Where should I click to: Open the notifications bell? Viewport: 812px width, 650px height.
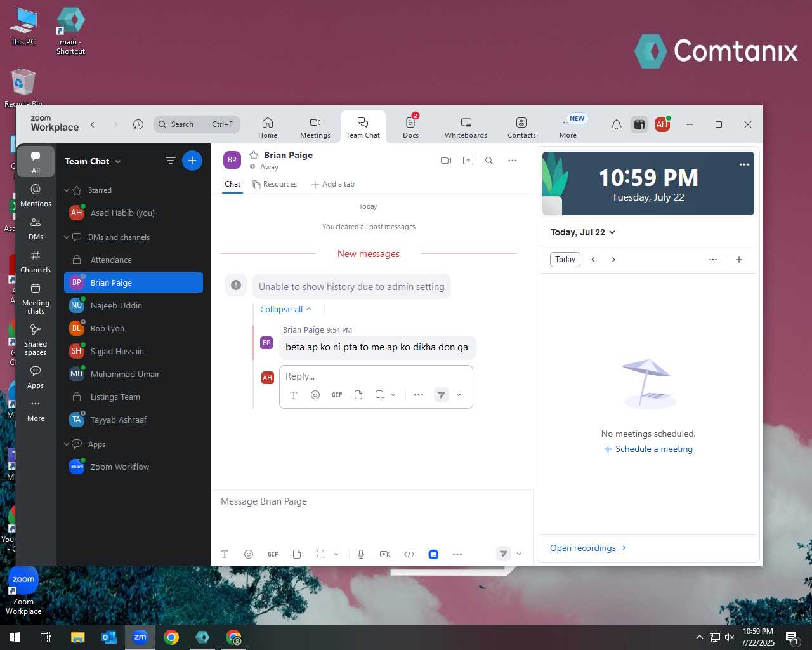pyautogui.click(x=616, y=124)
